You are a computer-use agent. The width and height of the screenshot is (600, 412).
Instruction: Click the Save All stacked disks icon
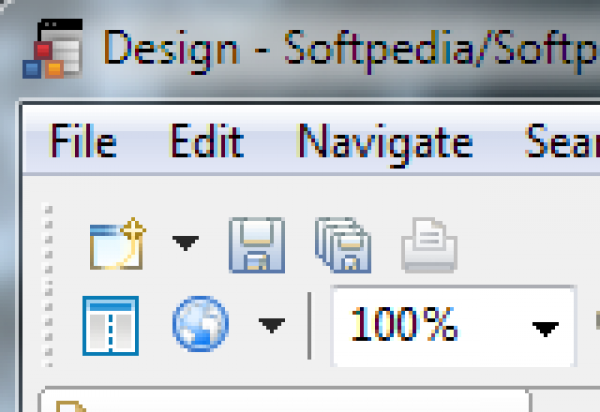point(343,247)
